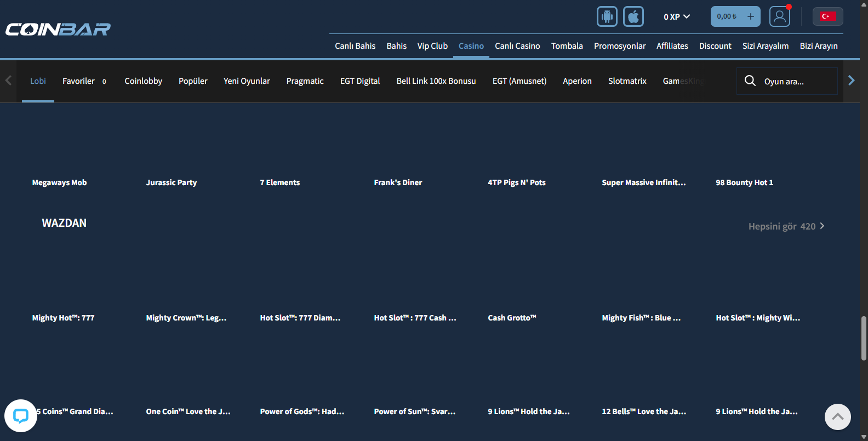Click the Apple iOS app icon

click(633, 16)
